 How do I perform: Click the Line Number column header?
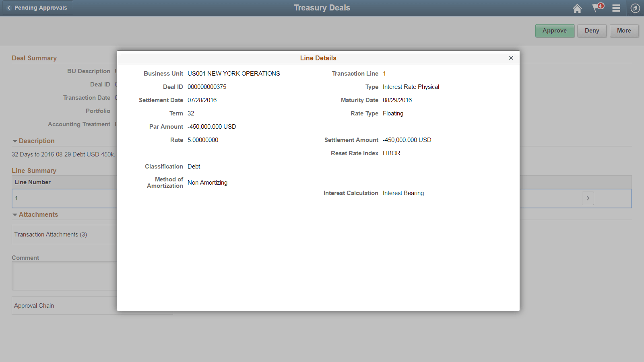pos(32,182)
